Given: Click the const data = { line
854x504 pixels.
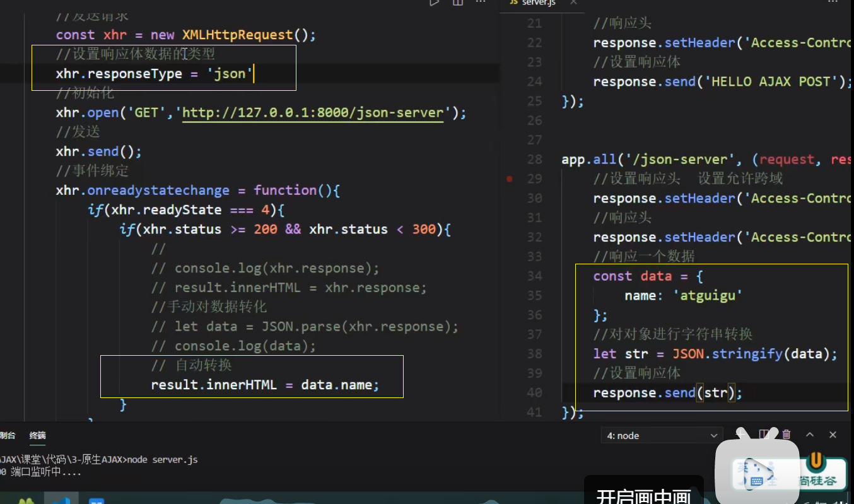Looking at the screenshot, I should click(648, 276).
